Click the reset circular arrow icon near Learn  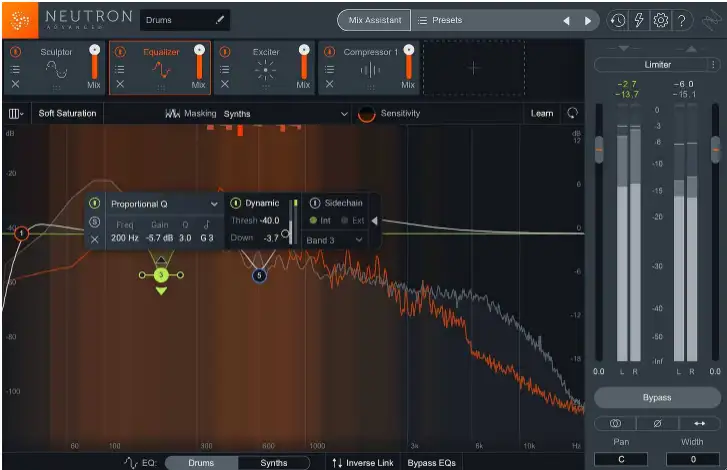[573, 113]
